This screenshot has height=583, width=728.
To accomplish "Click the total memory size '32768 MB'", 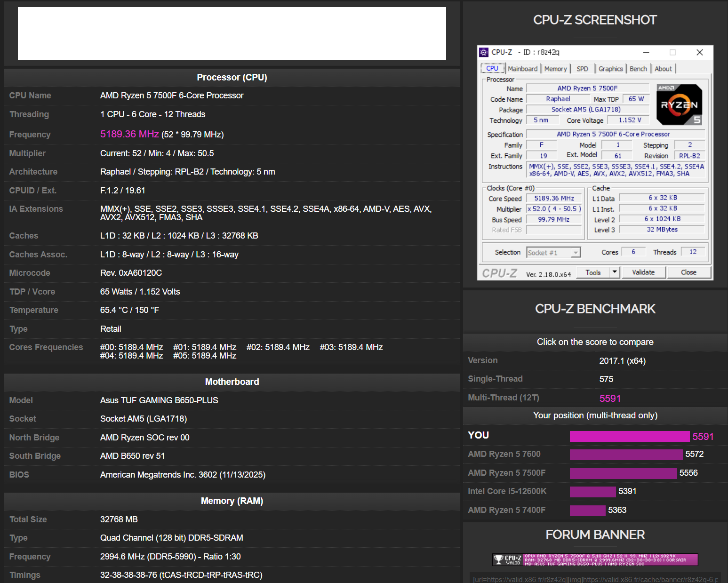I will coord(119,519).
